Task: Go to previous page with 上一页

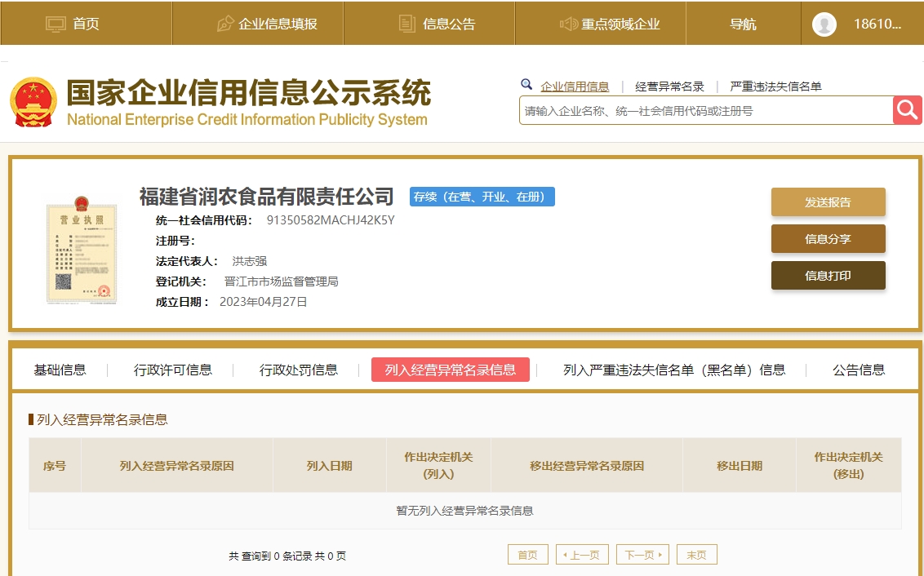Action: pos(582,555)
